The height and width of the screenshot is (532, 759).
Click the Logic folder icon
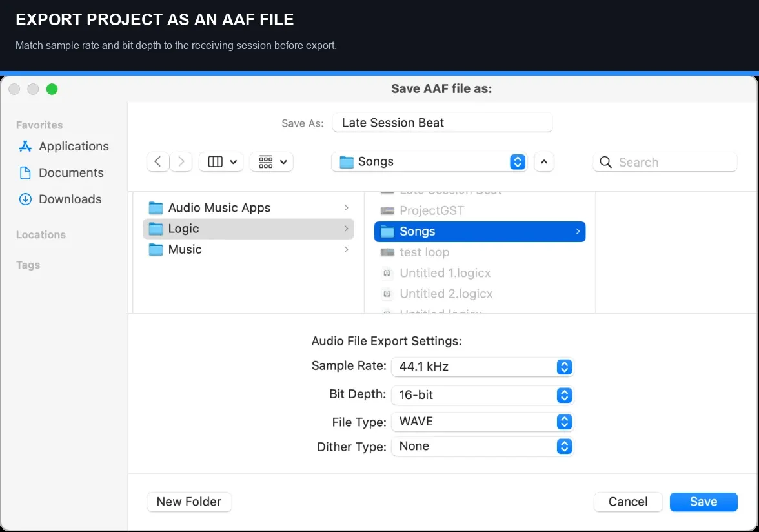[x=156, y=229]
